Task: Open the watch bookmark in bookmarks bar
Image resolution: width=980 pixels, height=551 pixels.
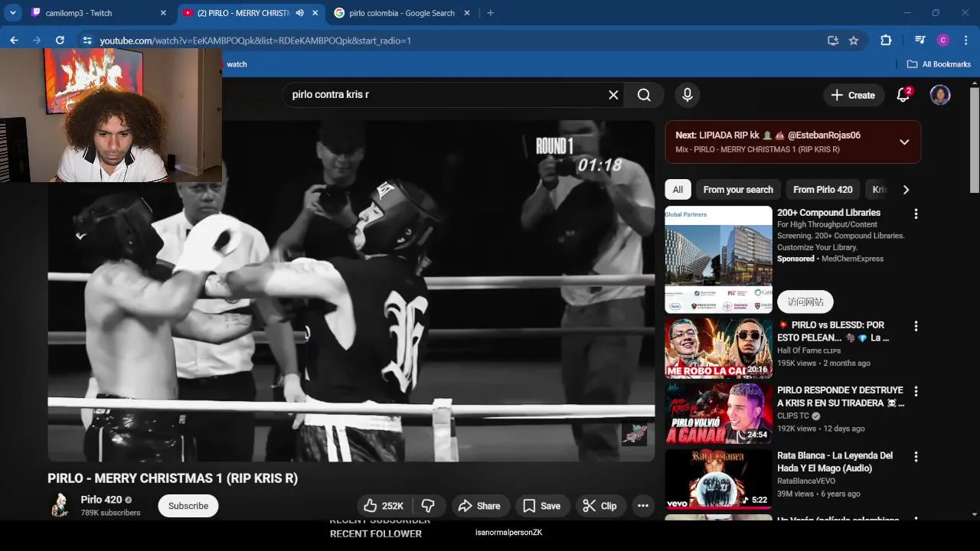Action: click(x=237, y=64)
